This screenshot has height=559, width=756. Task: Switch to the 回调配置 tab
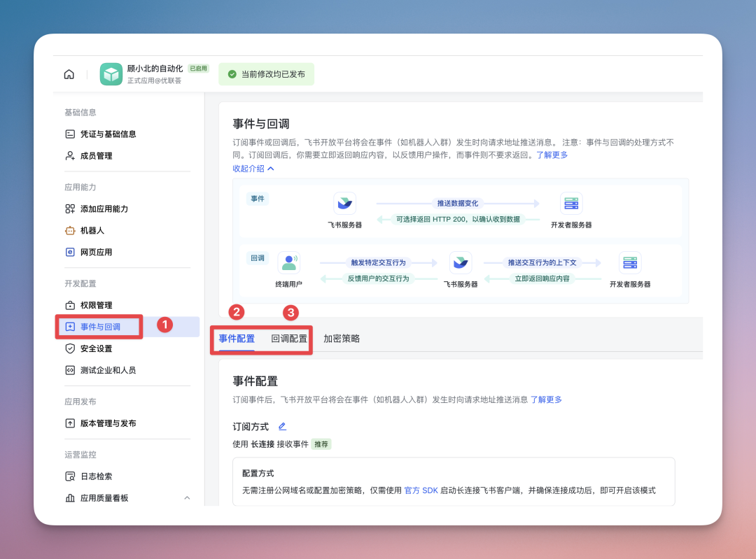(290, 339)
